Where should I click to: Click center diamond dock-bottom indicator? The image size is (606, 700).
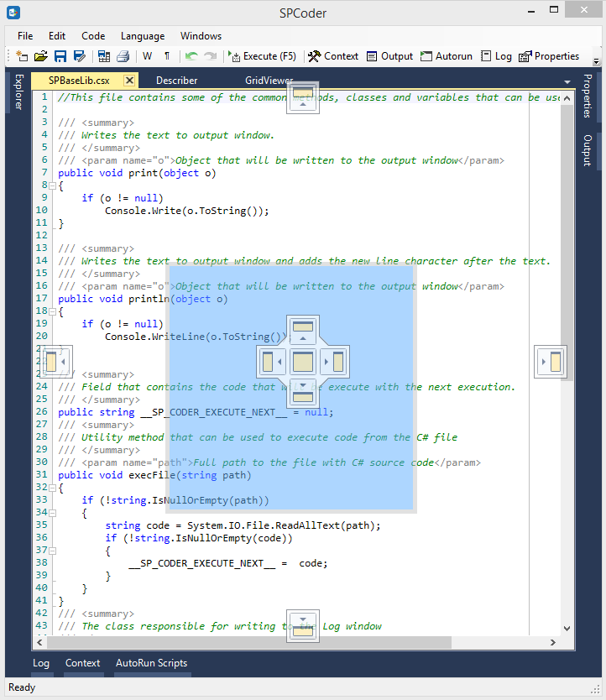[303, 393]
